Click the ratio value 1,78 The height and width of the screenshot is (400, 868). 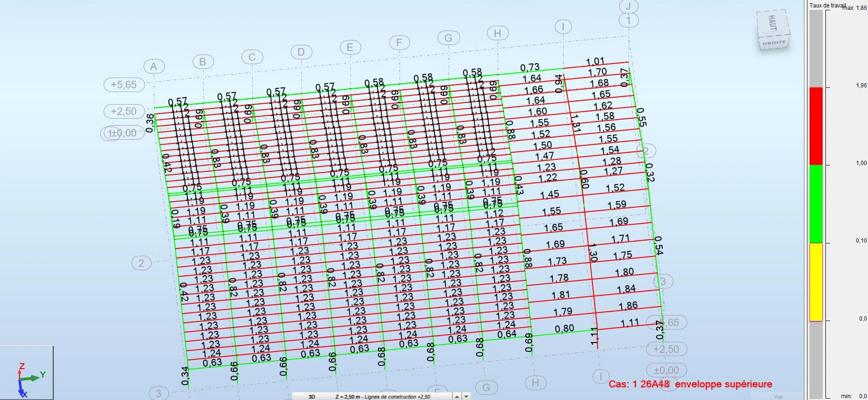tap(559, 278)
